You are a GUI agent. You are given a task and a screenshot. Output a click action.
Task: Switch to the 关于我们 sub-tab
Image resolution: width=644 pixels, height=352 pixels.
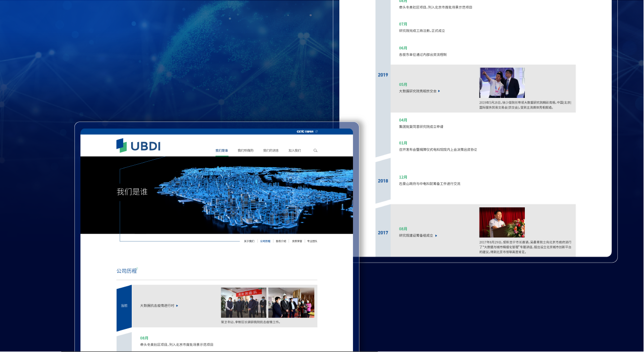[249, 241]
